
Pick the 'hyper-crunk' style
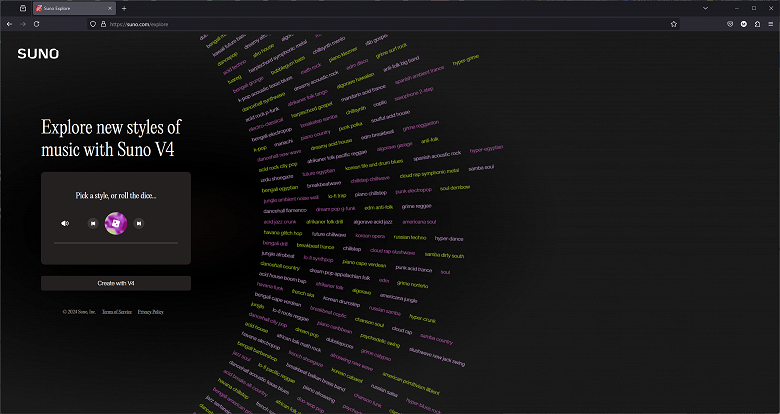(x=422, y=318)
